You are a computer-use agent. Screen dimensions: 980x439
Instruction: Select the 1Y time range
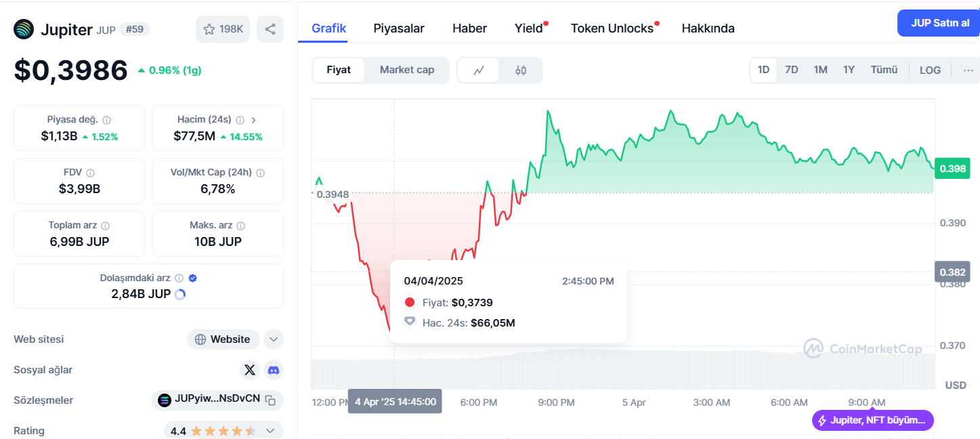point(849,70)
